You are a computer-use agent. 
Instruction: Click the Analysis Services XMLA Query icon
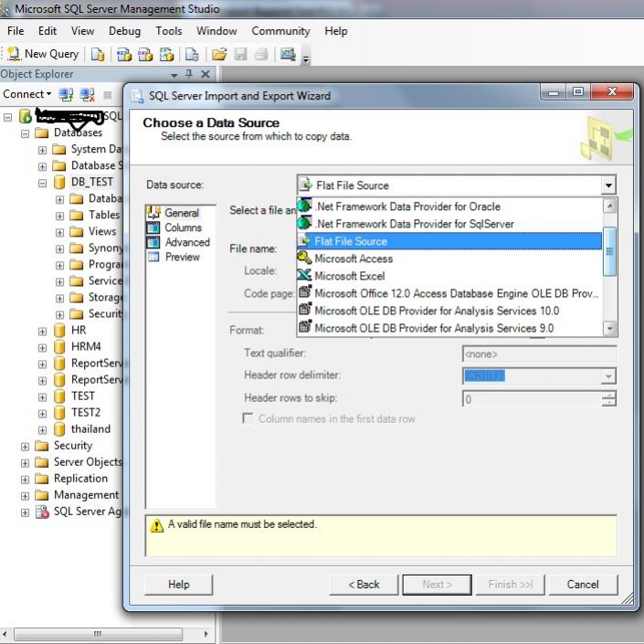166,54
